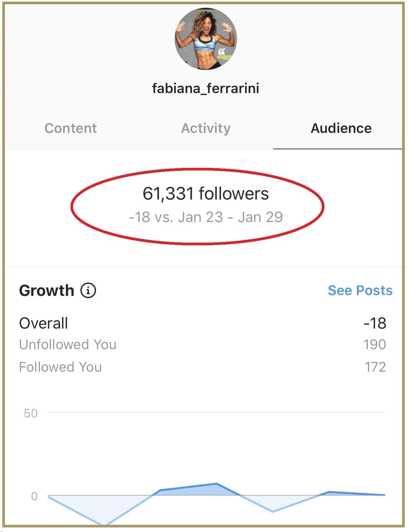Click the Overall value of -18
This screenshot has height=532, width=408.
(375, 323)
